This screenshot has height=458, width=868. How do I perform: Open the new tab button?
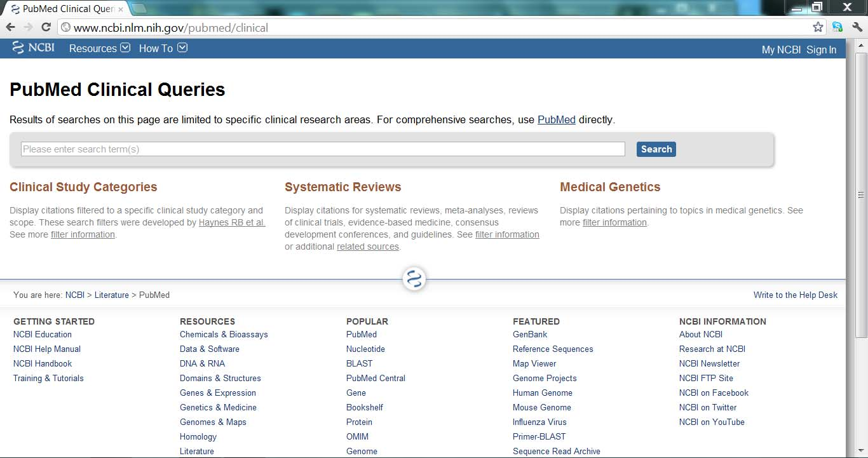(139, 8)
